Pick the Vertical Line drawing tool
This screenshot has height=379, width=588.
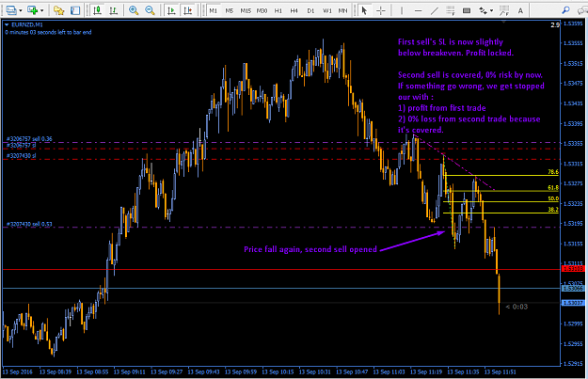coord(402,10)
